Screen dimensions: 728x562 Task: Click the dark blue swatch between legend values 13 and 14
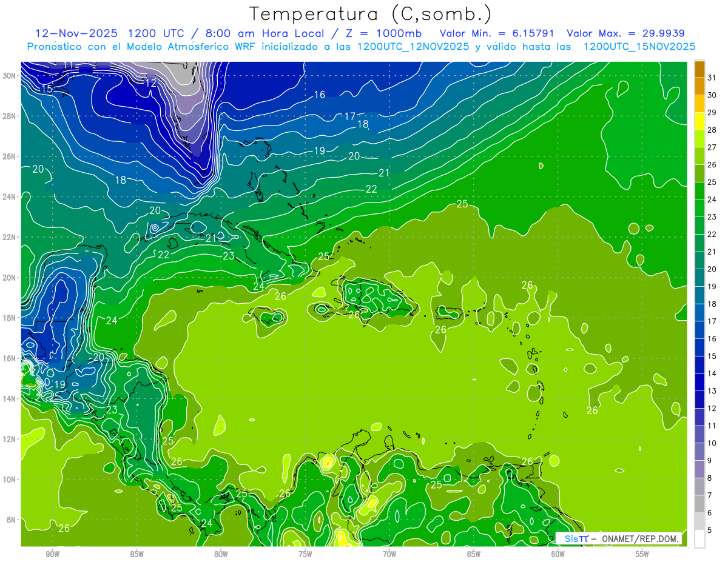(699, 382)
